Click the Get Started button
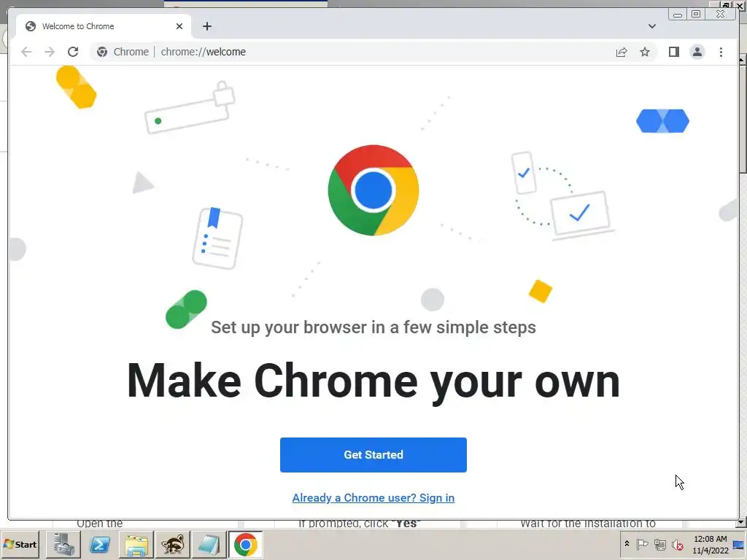This screenshot has width=747, height=560. (x=373, y=455)
